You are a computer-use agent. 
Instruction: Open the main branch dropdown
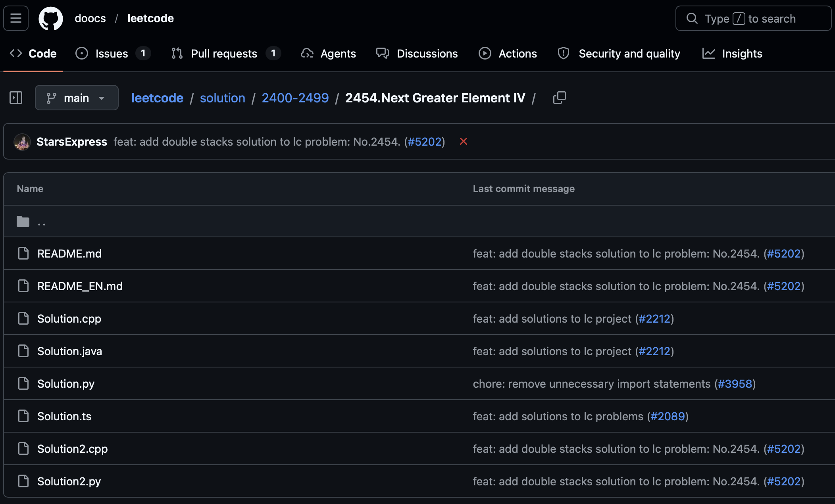pyautogui.click(x=77, y=98)
